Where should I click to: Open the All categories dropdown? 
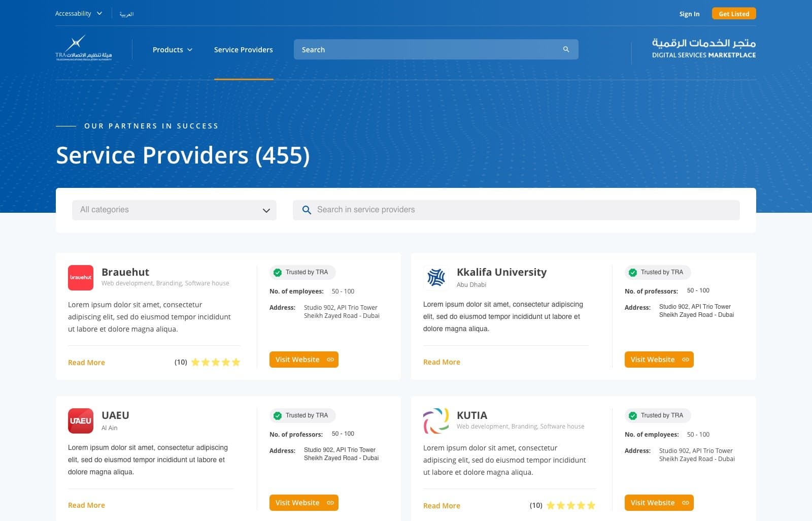point(174,210)
